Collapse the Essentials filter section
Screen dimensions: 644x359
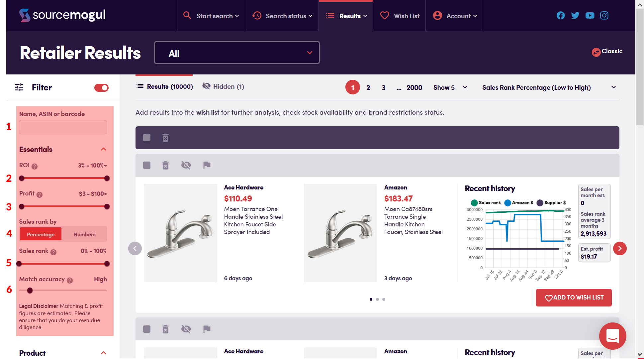tap(103, 149)
